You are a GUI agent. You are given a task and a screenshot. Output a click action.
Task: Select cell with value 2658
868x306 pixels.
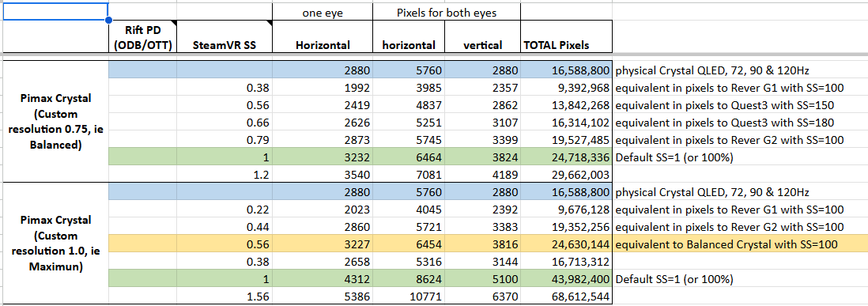pyautogui.click(x=323, y=262)
